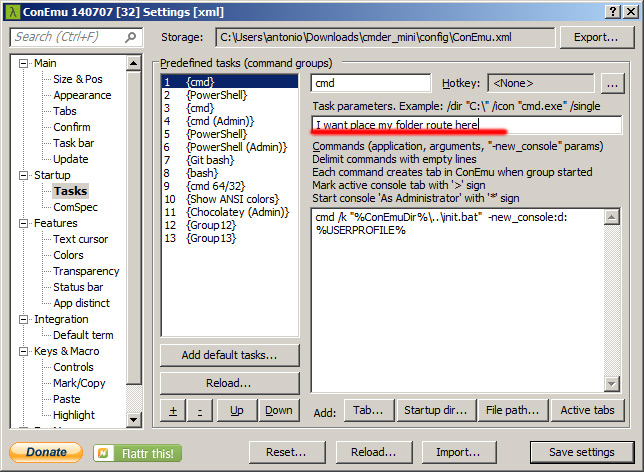
Task: Open the Update settings page
Action: pyautogui.click(x=71, y=159)
